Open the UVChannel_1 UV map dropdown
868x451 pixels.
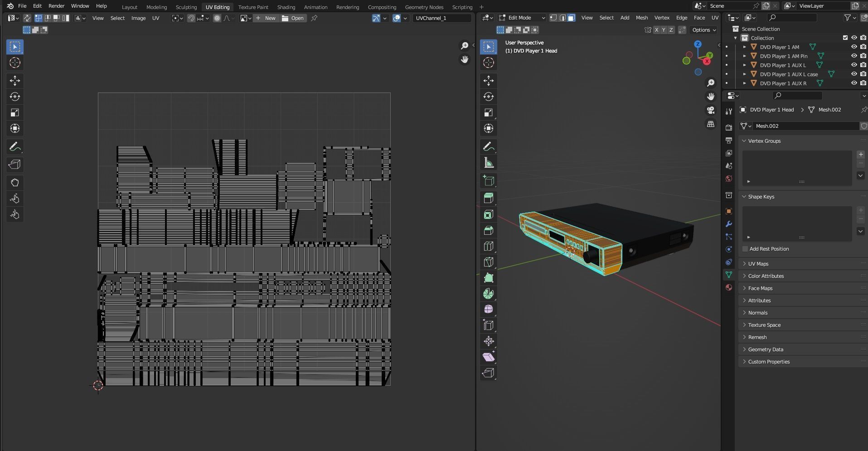click(442, 18)
